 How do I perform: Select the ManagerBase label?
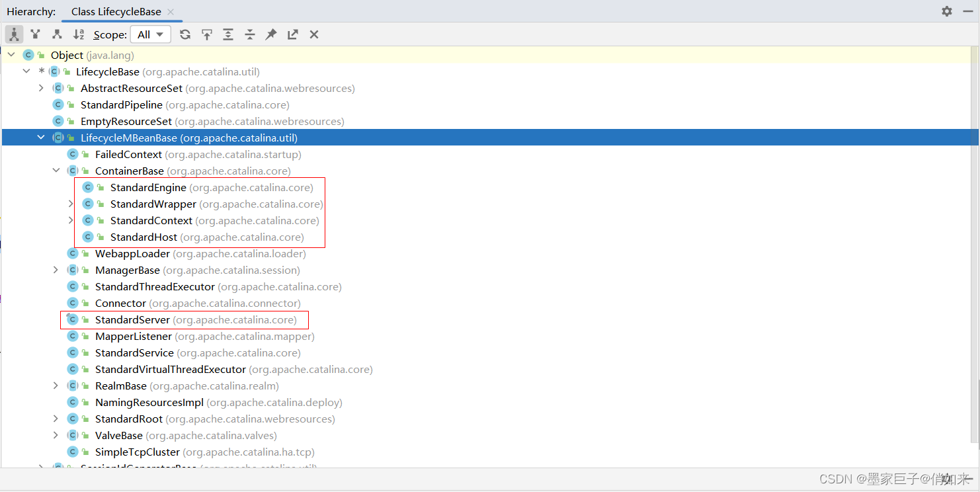pos(128,270)
